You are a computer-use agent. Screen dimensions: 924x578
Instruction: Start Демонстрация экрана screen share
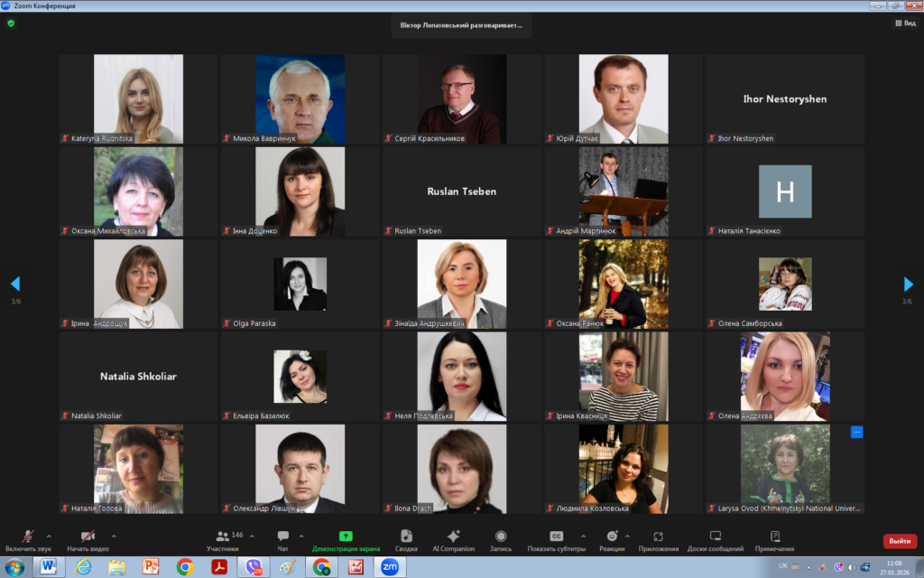coord(346,539)
